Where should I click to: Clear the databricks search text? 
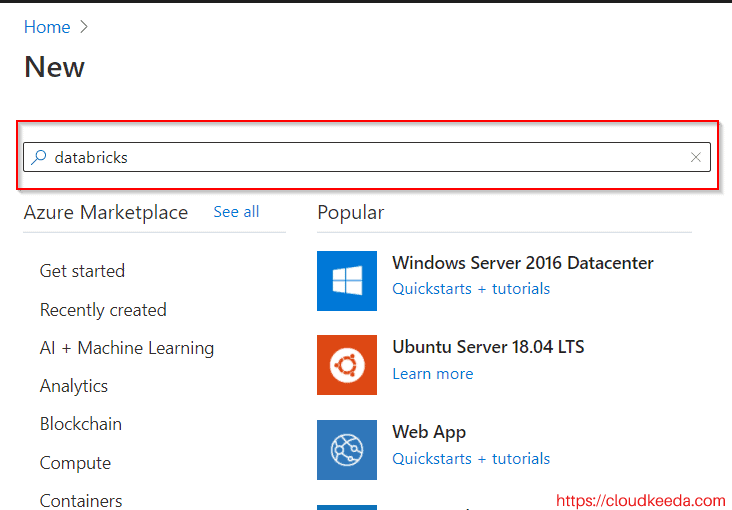click(696, 157)
